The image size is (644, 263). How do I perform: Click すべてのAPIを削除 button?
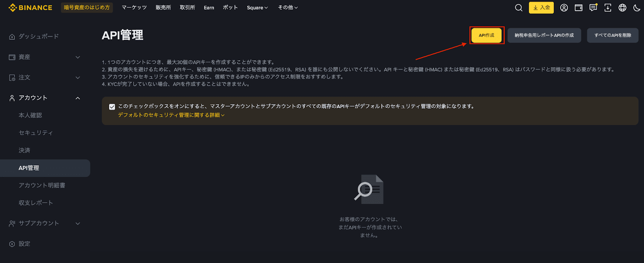[613, 35]
